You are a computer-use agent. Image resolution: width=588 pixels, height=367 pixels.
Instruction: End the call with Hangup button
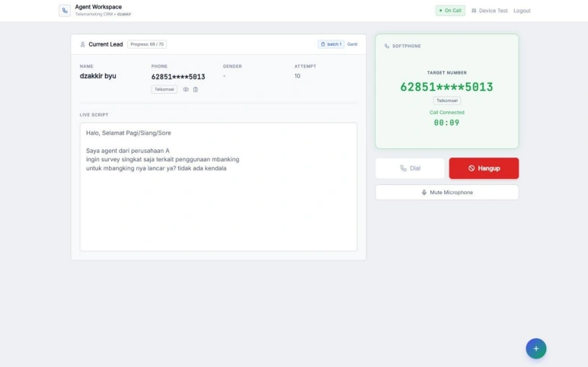[484, 168]
